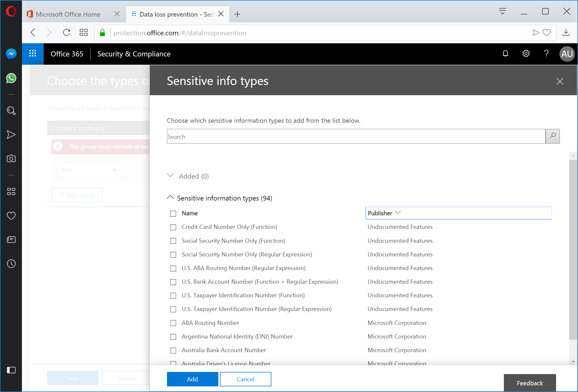This screenshot has width=578, height=392.
Task: Open History clock icon in sidebar
Action: click(x=11, y=264)
